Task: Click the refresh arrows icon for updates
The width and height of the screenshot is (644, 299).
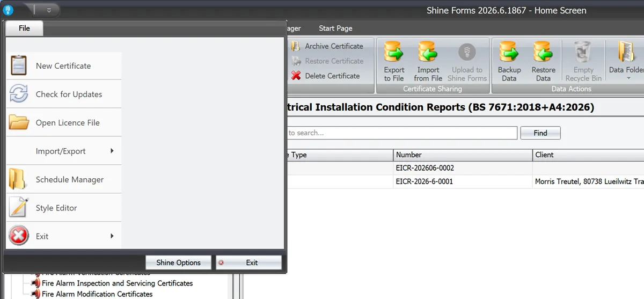Action: tap(19, 94)
